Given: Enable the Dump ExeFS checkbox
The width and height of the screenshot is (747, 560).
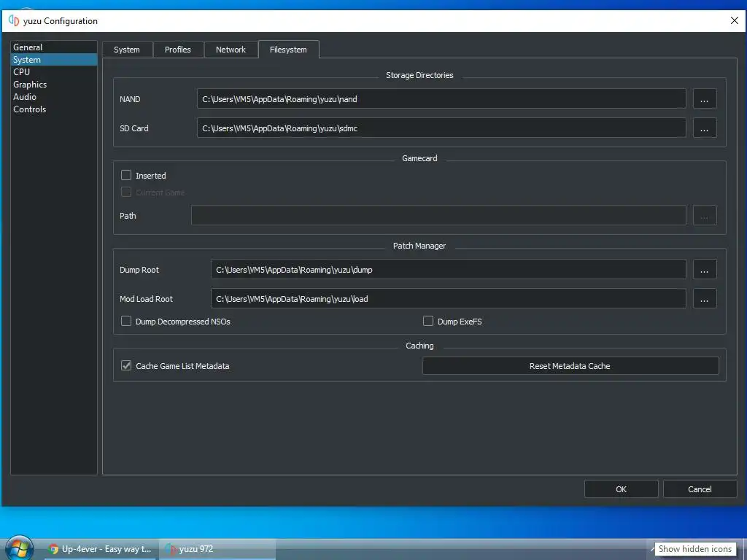Looking at the screenshot, I should 428,321.
